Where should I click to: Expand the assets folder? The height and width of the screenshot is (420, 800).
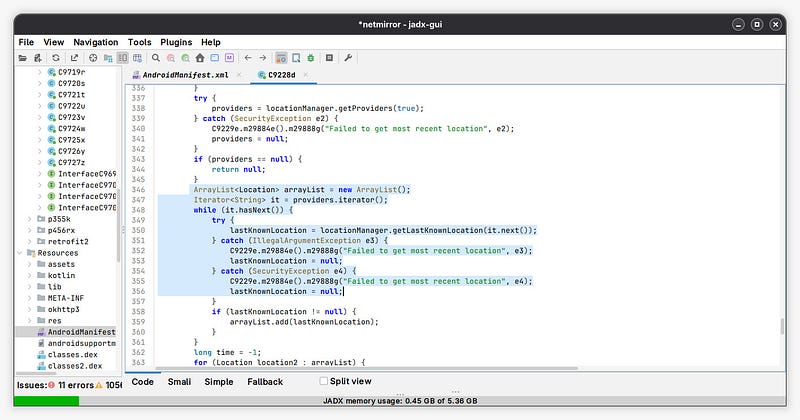pyautogui.click(x=30, y=264)
